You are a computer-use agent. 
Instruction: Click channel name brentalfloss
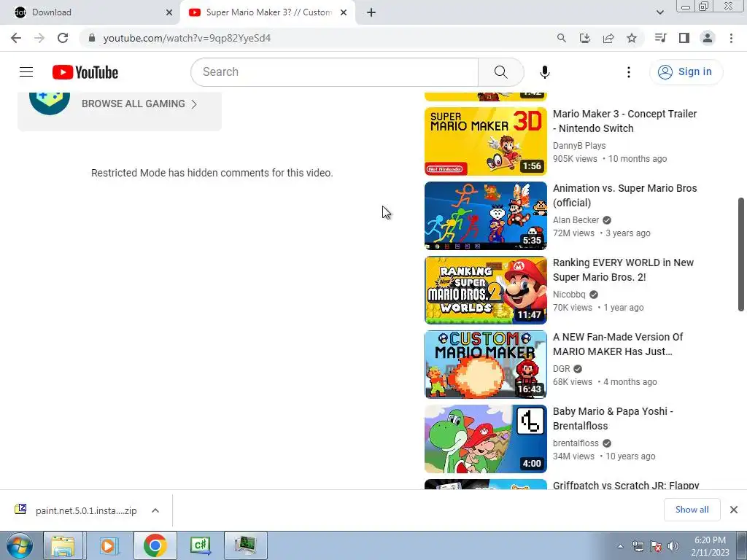coord(576,443)
